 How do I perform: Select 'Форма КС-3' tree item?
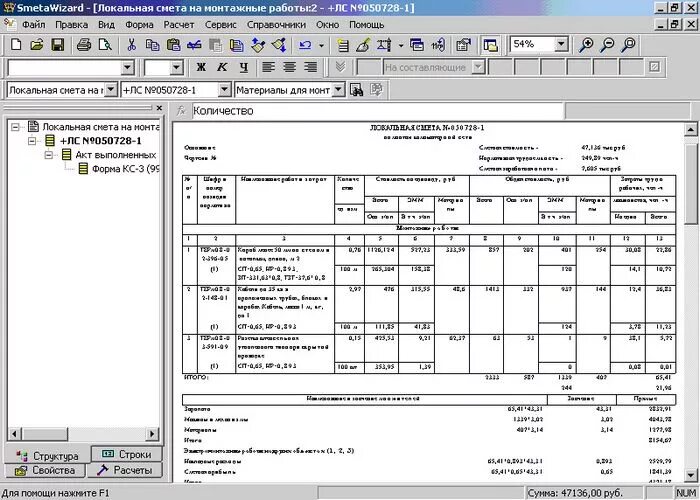(125, 169)
